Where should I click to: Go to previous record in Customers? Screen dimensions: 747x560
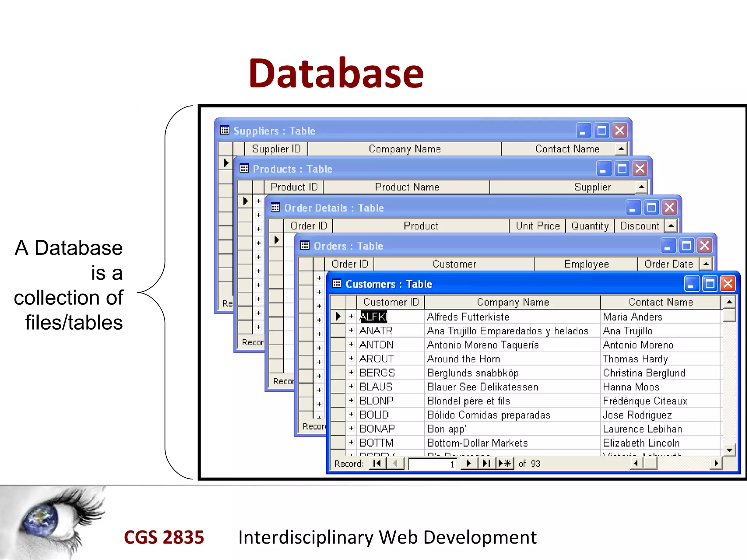pos(395,463)
